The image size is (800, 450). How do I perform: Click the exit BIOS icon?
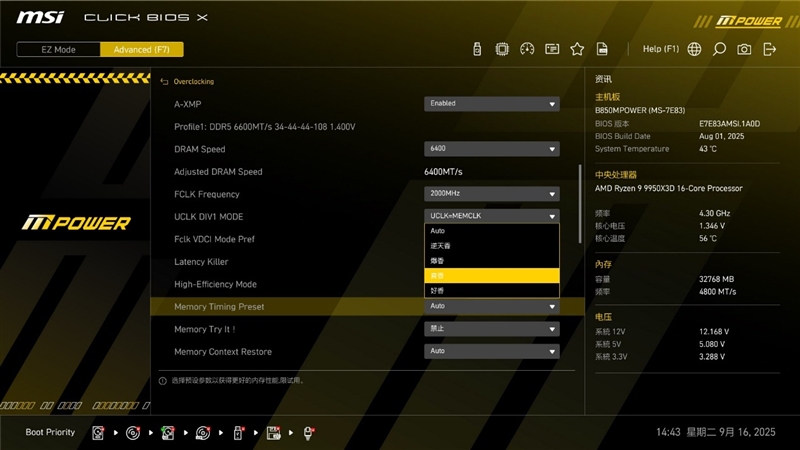769,49
